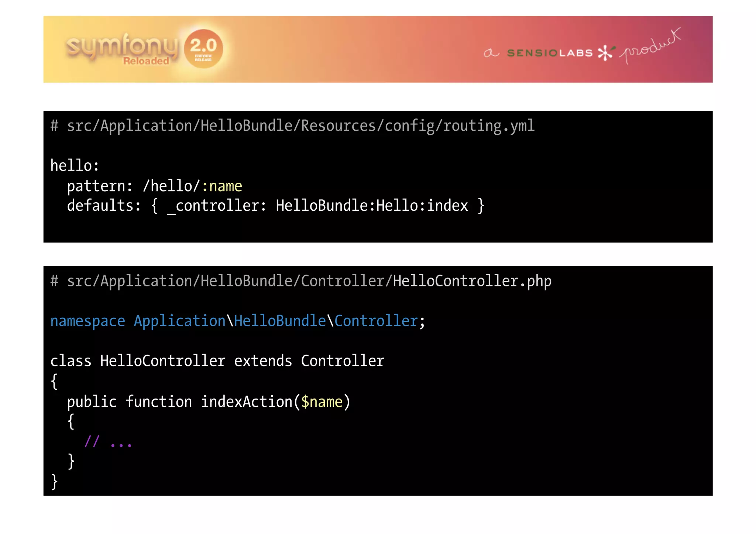This screenshot has width=756, height=534.
Task: Click the SENSIOLABS brand text
Action: click(x=550, y=53)
